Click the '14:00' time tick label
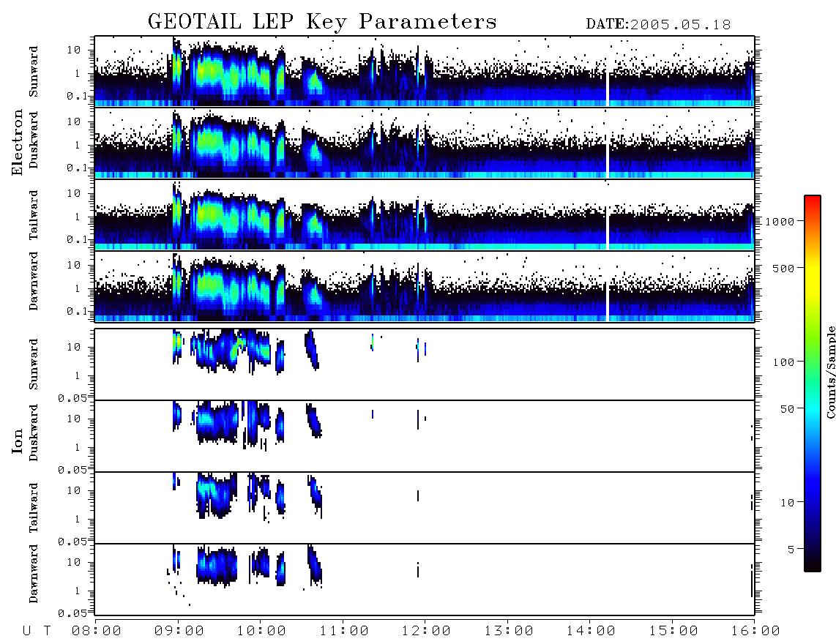 tap(591, 631)
